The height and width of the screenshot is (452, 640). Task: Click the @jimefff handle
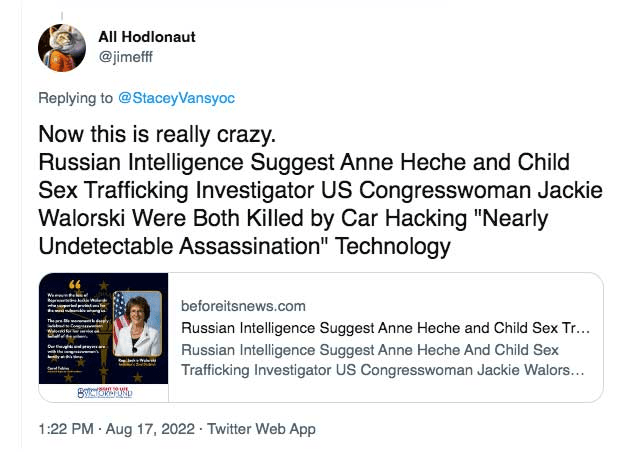coord(125,57)
